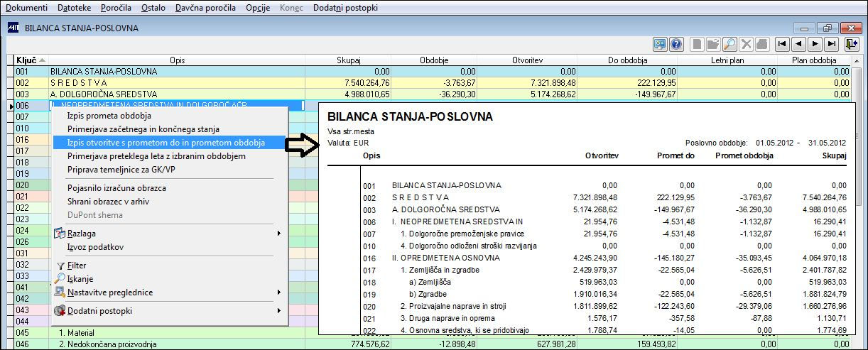Click key cell 043 in grid
This screenshot has width=868, height=350.
[31, 310]
